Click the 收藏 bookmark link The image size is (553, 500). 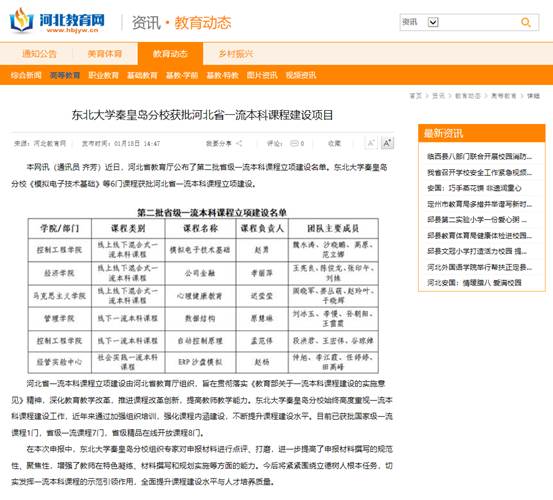pos(334,143)
